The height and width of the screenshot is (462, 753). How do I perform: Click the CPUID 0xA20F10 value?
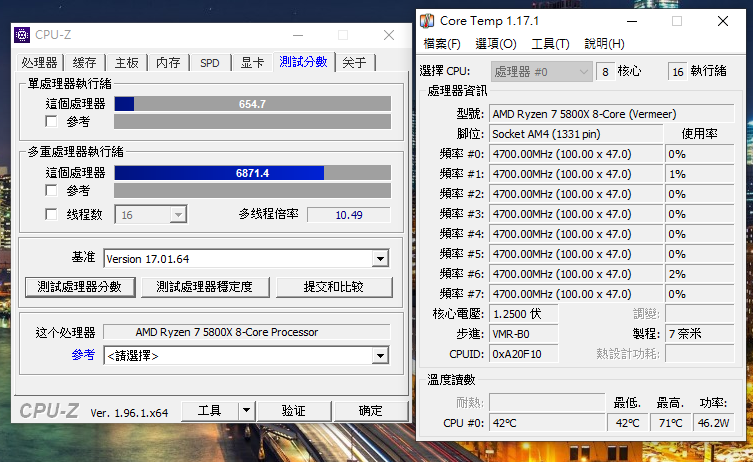pos(524,354)
